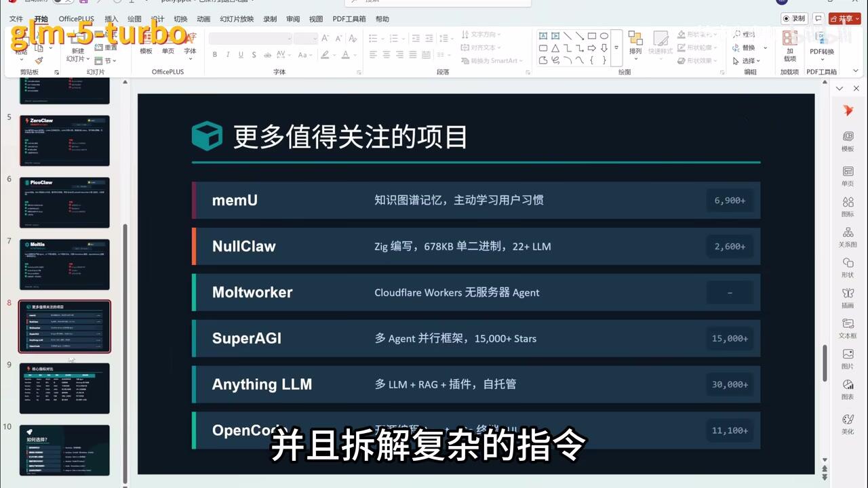Toggle underline formatting
Viewport: 868px width, 488px height.
[241, 55]
